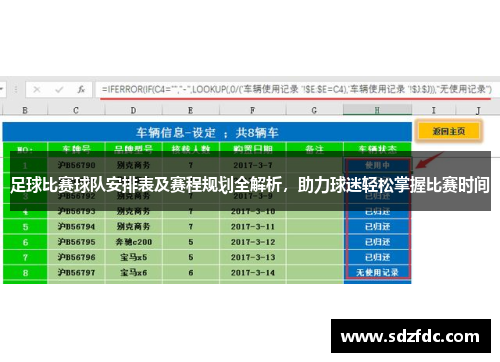
Task: Select license plate cell 沪B56794
Action: point(76,227)
